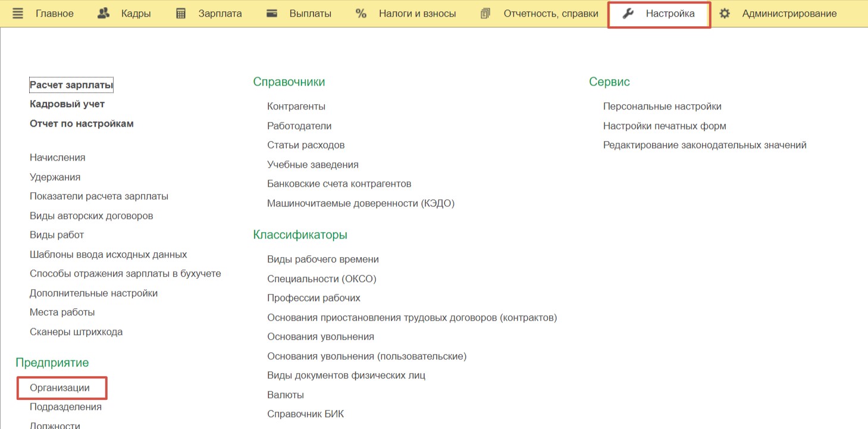Open the Контрагенты directory
868x429 pixels.
coord(296,107)
